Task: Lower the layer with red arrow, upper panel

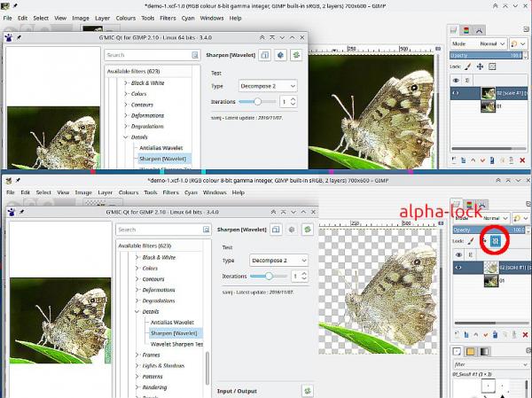Action: [x=482, y=160]
